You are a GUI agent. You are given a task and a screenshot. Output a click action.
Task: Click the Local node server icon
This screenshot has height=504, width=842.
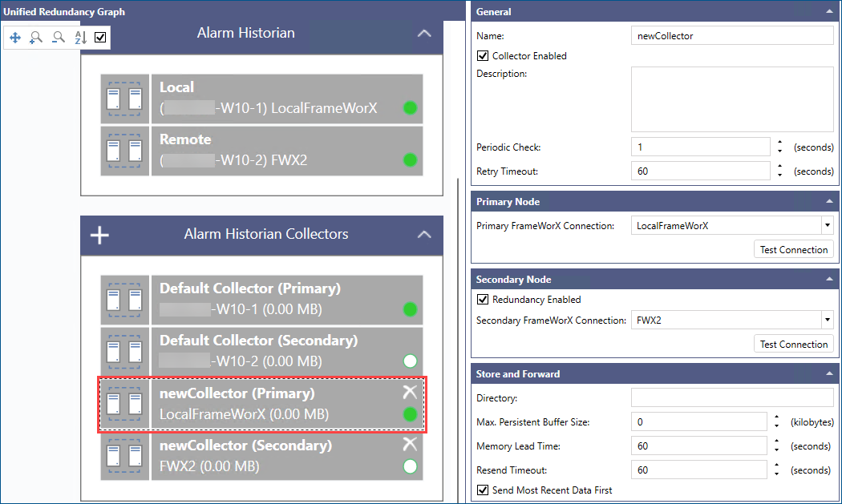tap(124, 98)
